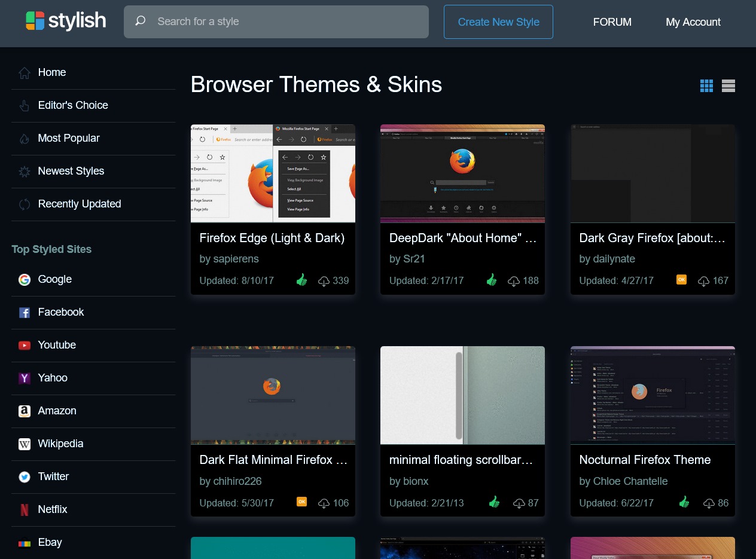
Task: Click the Editor's Choice hand icon
Action: coord(25,106)
